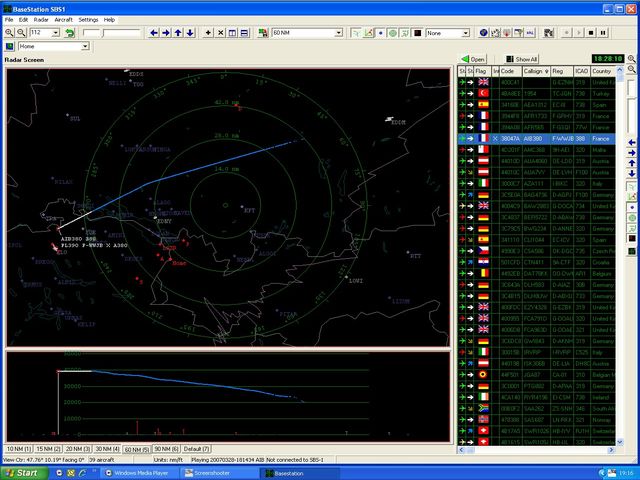Stop the recording playback
640x480 pixels.
[x=591, y=33]
